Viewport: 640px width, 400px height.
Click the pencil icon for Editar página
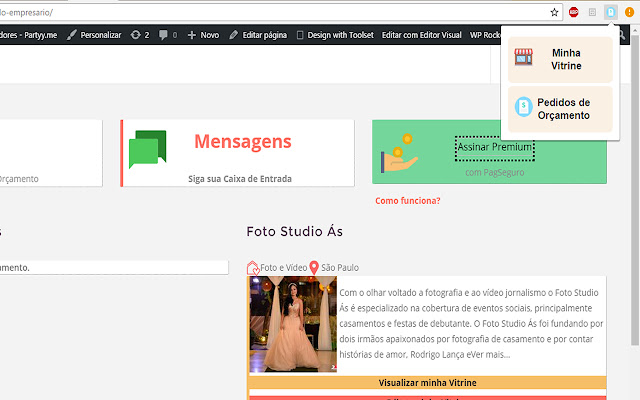click(233, 35)
